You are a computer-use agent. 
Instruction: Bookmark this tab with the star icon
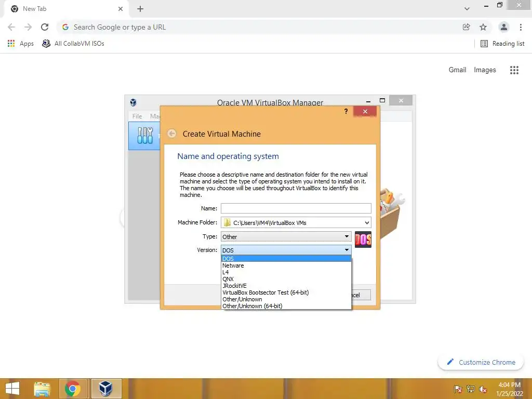coord(483,27)
